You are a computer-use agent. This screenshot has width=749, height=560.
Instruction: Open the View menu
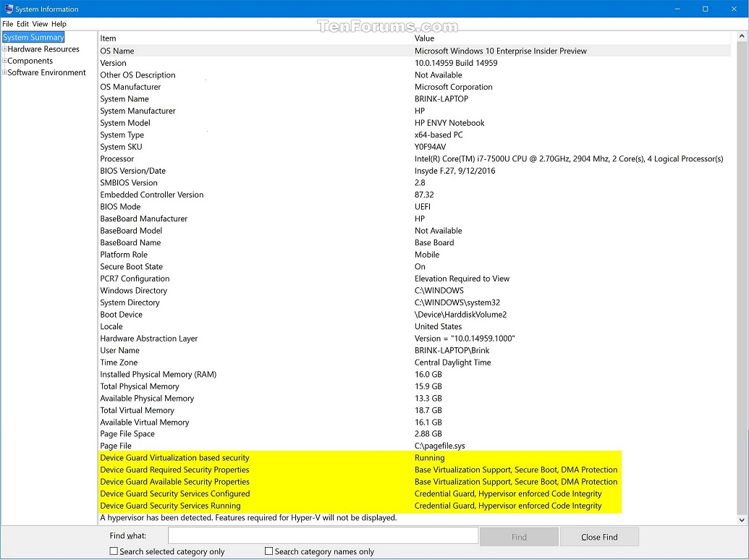tap(40, 24)
